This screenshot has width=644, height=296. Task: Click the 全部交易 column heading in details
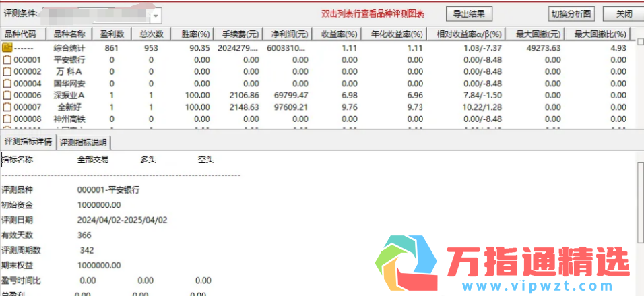93,160
